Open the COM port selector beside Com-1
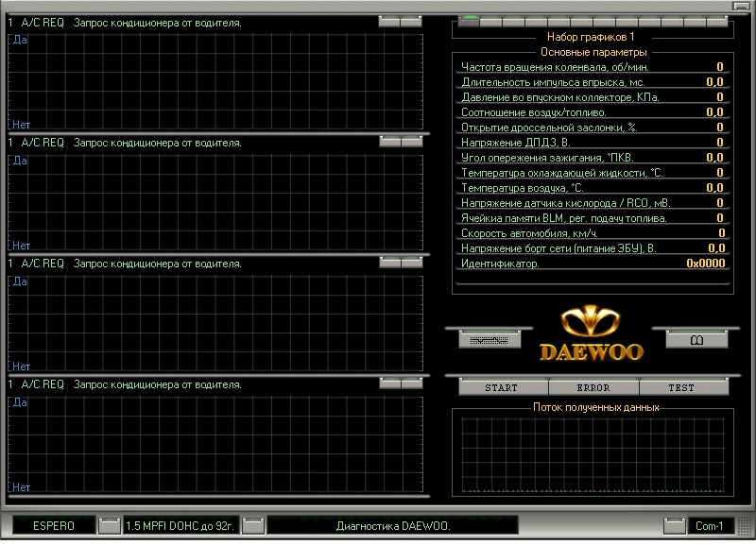The image size is (756, 545). click(x=674, y=525)
